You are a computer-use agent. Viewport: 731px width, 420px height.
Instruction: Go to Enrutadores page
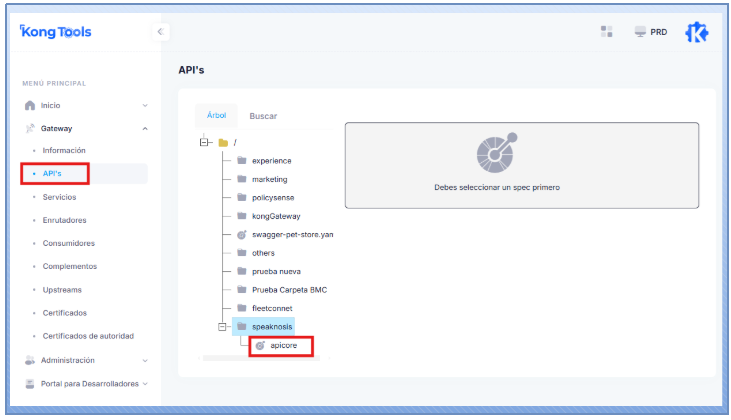pyautogui.click(x=64, y=220)
